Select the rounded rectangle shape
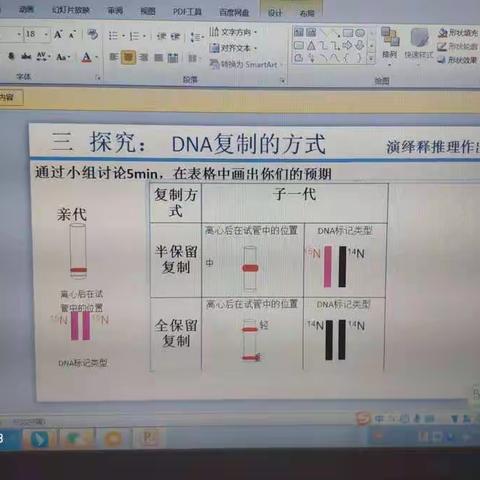480x480 pixels. click(x=299, y=45)
